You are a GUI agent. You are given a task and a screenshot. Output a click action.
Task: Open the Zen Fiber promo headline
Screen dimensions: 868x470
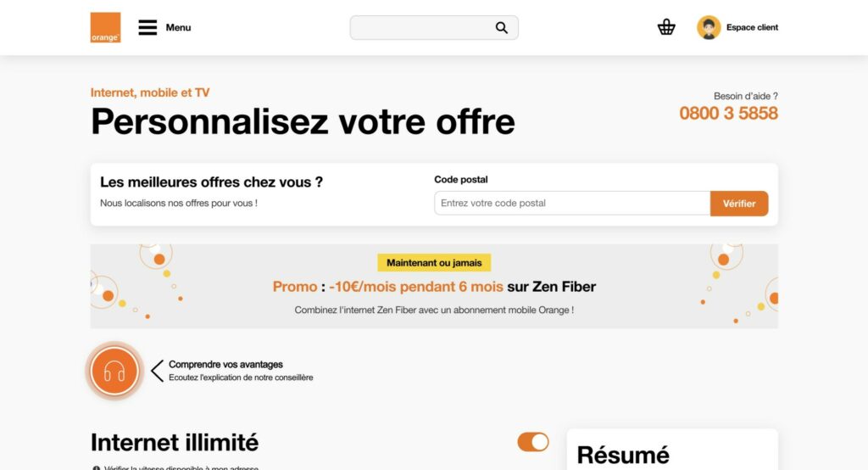tap(434, 287)
